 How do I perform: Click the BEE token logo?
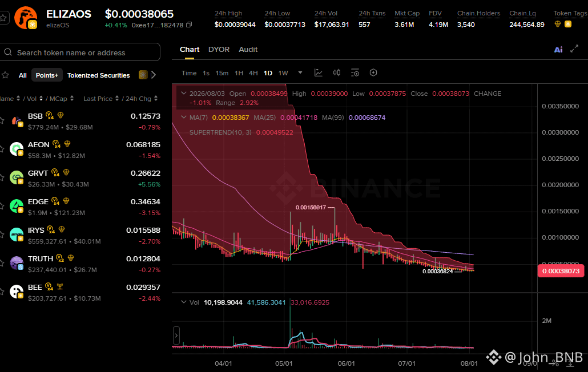(17, 292)
